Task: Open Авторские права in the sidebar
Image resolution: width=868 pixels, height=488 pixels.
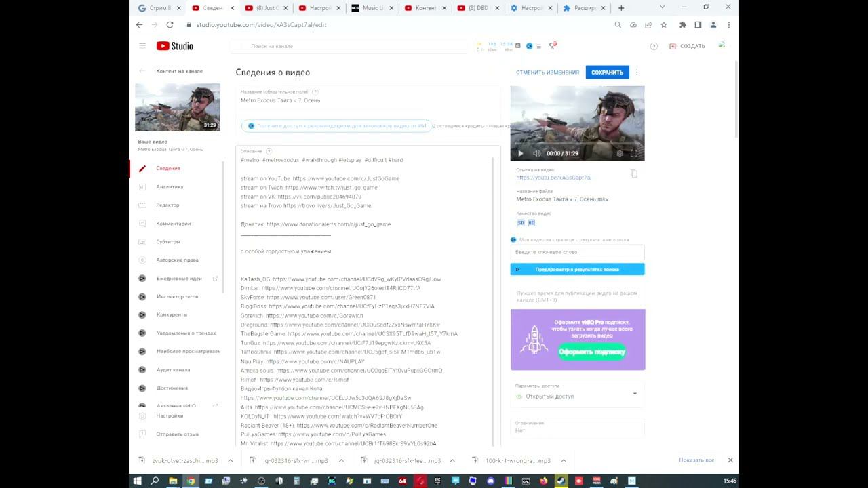Action: point(177,260)
